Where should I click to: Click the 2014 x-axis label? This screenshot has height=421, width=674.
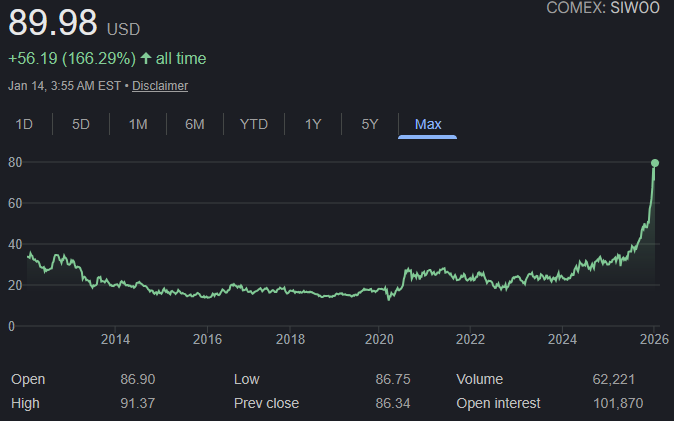[x=115, y=339]
